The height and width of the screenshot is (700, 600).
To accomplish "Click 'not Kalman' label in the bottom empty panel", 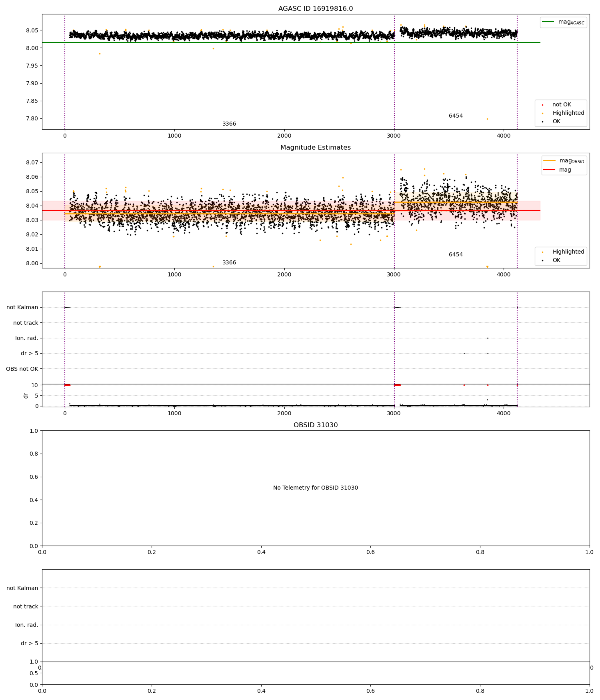I will 22,588.
